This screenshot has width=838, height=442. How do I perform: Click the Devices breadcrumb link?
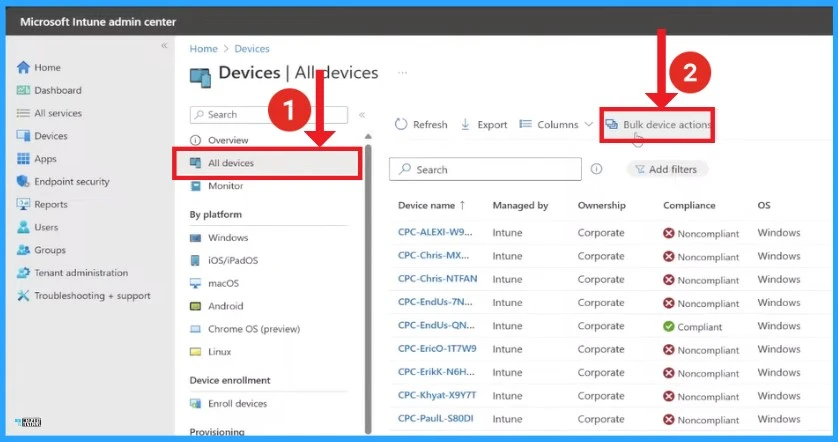click(x=252, y=49)
